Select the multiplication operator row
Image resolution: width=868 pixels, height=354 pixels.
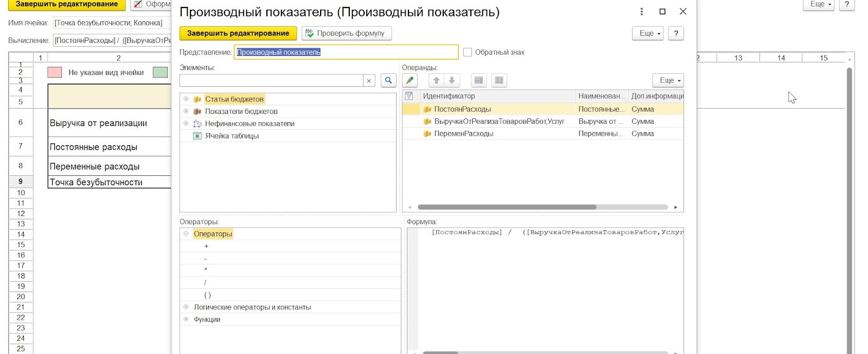(290, 270)
